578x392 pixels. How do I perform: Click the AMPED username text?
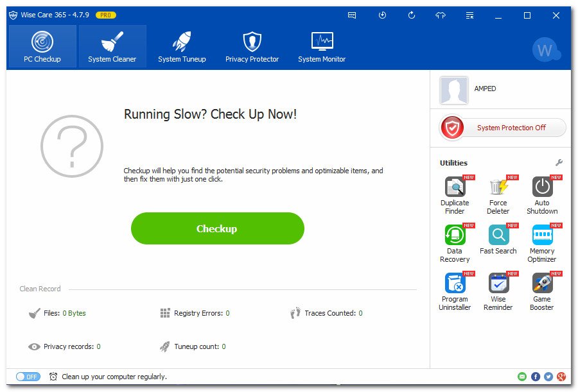[x=485, y=89]
